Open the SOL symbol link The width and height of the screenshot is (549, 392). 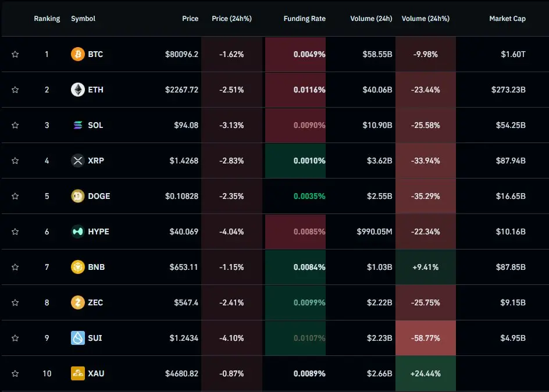(x=95, y=125)
